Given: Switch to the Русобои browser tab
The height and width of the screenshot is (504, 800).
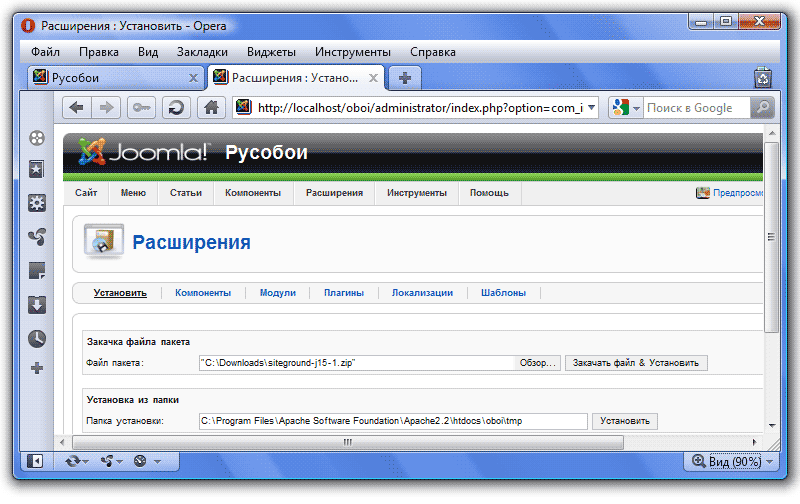Looking at the screenshot, I should [110, 77].
